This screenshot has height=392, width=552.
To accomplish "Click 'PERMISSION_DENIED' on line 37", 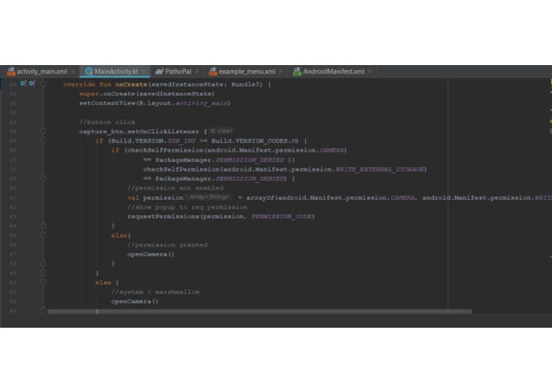I will point(250,160).
